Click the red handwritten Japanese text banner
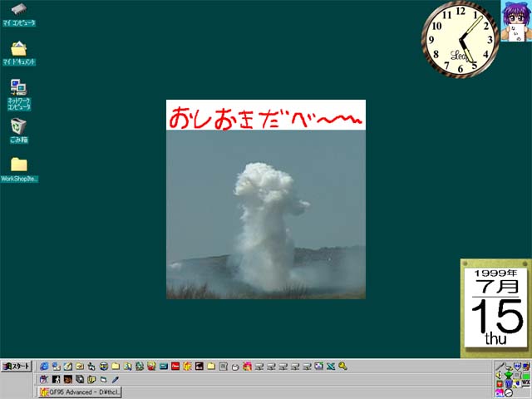Screen dimensions: 532x399 pyautogui.click(x=266, y=116)
